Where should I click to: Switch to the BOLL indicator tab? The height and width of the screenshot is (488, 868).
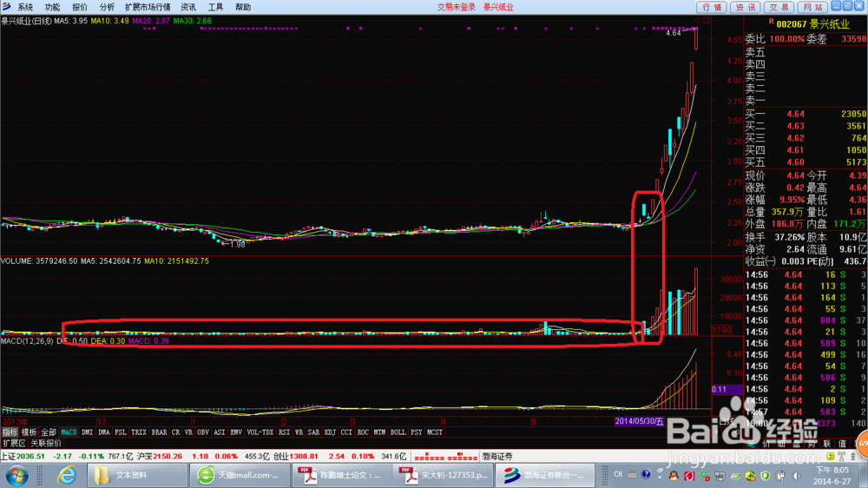coord(398,432)
